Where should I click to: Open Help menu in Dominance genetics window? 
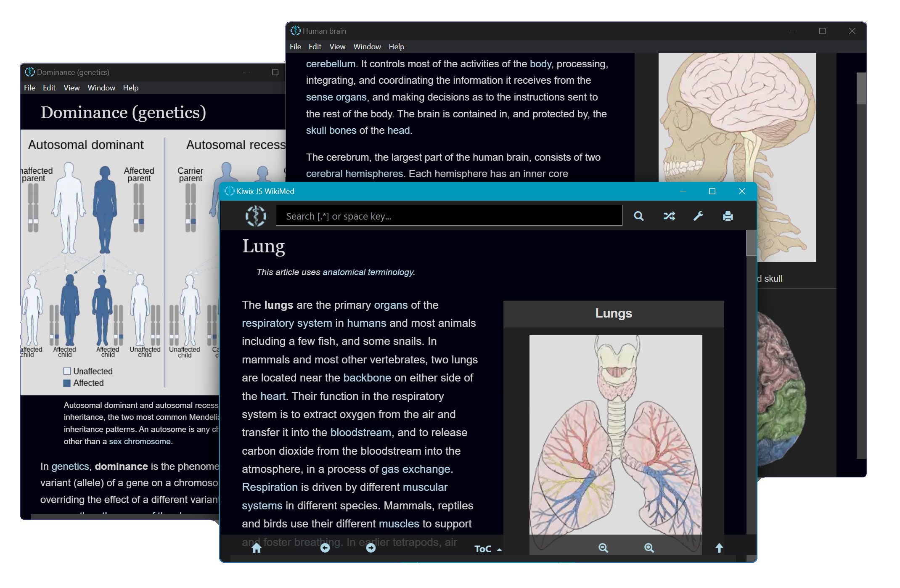click(x=130, y=88)
